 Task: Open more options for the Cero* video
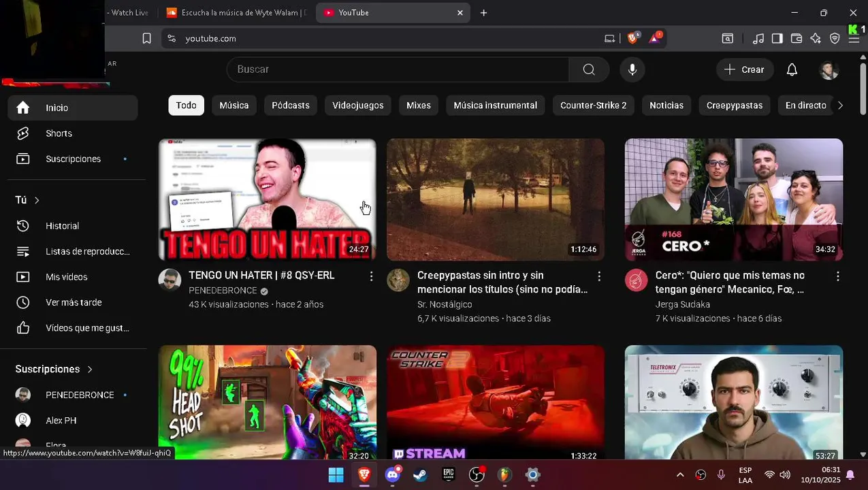click(x=837, y=276)
